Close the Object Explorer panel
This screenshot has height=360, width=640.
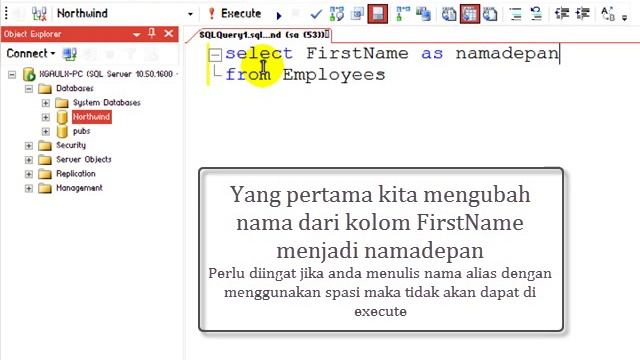(169, 33)
